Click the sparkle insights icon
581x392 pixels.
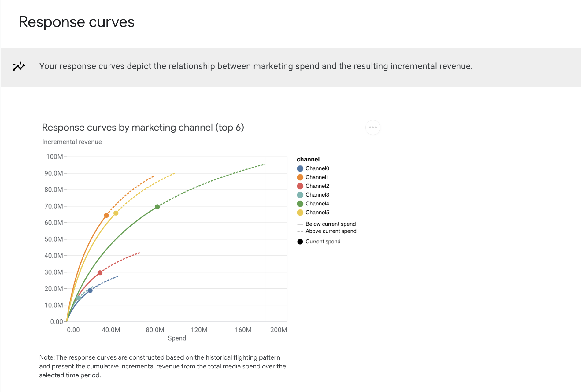click(x=18, y=66)
